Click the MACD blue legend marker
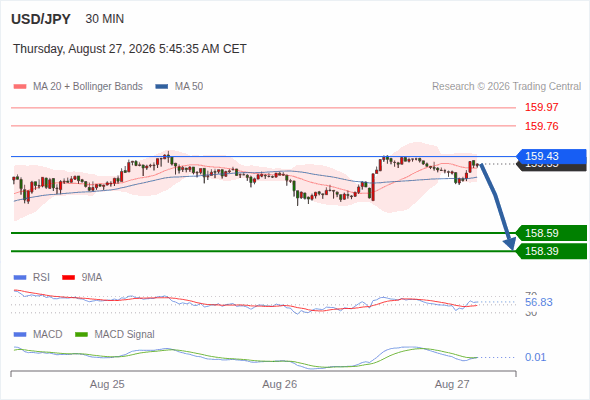 20,335
